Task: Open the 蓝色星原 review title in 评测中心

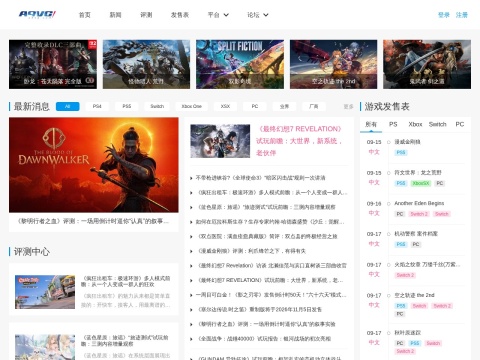Action: pos(125,341)
